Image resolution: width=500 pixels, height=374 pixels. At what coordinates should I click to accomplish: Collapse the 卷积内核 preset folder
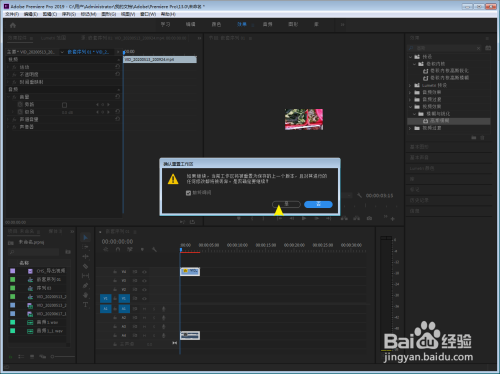pos(414,64)
